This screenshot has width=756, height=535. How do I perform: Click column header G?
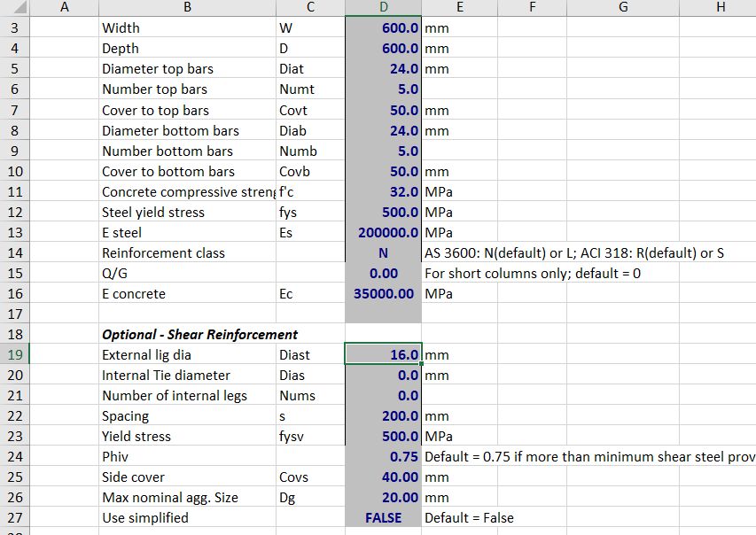pos(622,8)
